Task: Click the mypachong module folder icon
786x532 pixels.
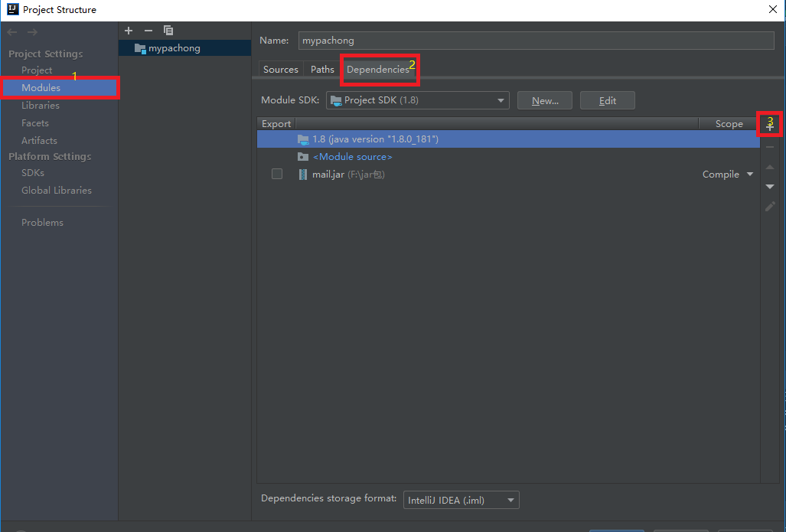Action: [x=140, y=48]
